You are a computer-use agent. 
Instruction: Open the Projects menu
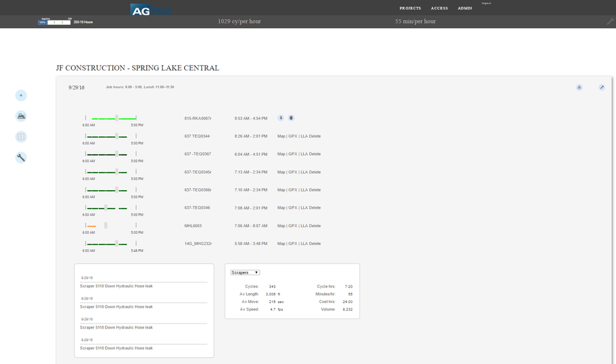(x=410, y=8)
